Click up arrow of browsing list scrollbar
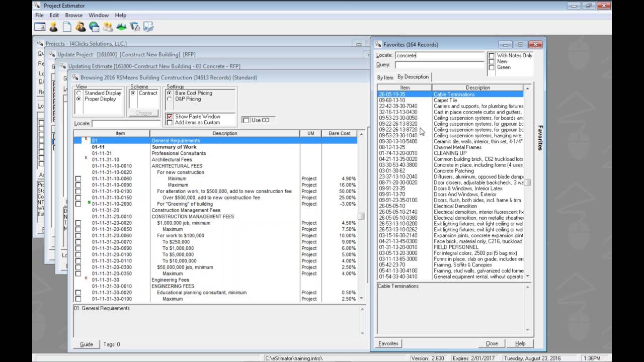This screenshot has height=362, width=644. coord(361,134)
